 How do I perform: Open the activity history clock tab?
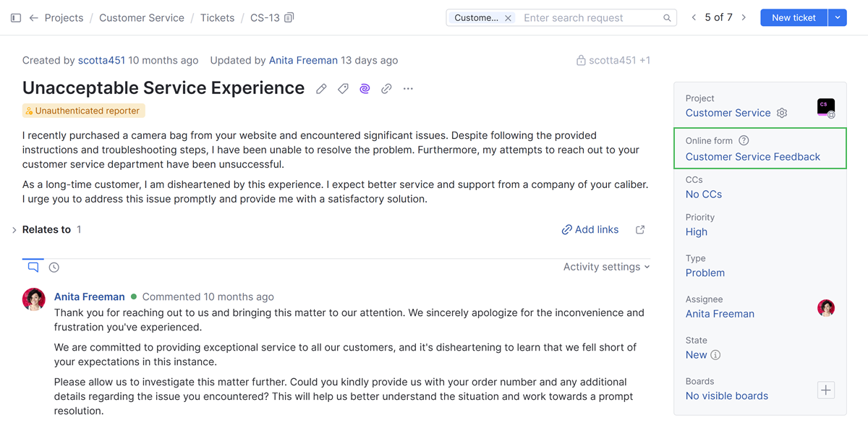click(x=54, y=267)
